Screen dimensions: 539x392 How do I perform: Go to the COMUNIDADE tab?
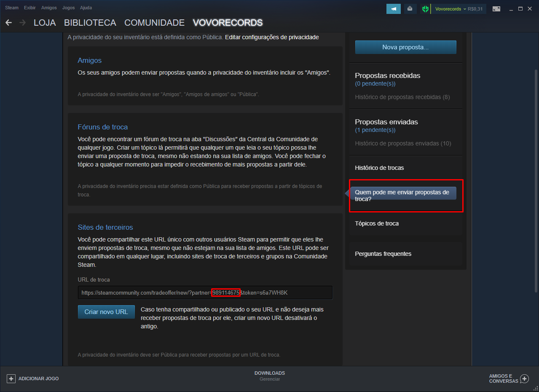tap(155, 23)
